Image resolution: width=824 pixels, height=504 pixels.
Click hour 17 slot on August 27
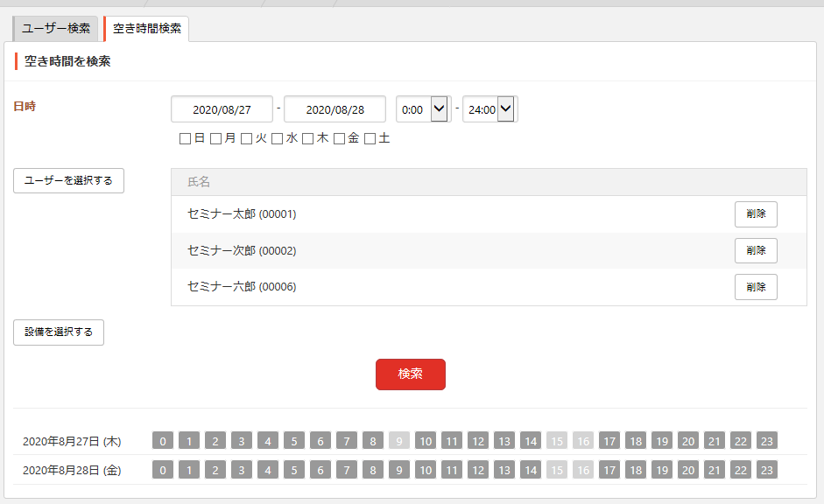click(609, 441)
